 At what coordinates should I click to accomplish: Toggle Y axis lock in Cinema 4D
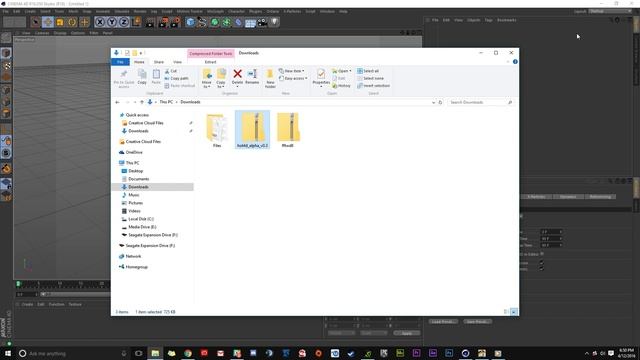[111, 22]
